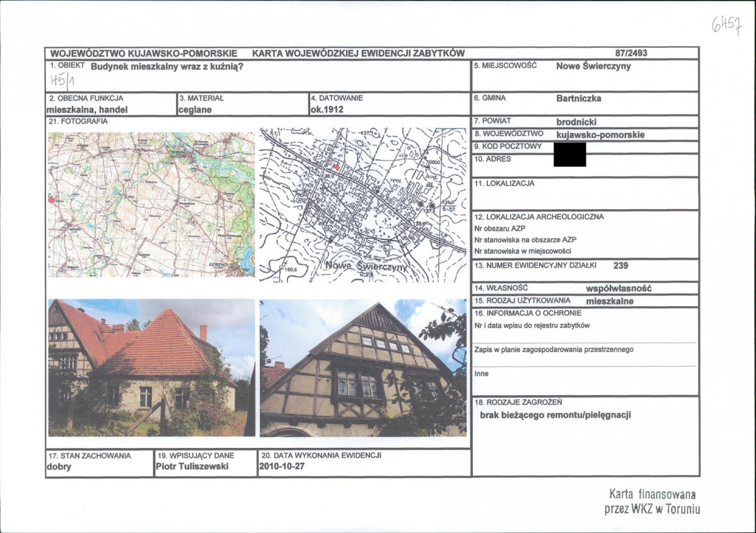Click the Gmina value Bartniczka
This screenshot has width=756, height=533.
point(579,98)
